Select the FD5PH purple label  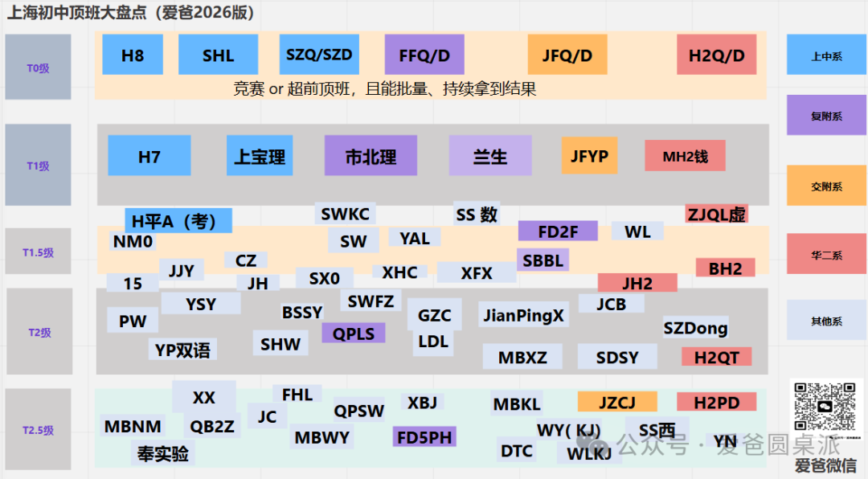[x=424, y=437]
